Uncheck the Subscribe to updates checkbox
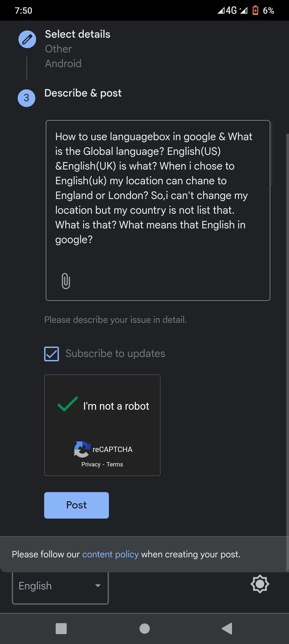The image size is (289, 644). 52,354
